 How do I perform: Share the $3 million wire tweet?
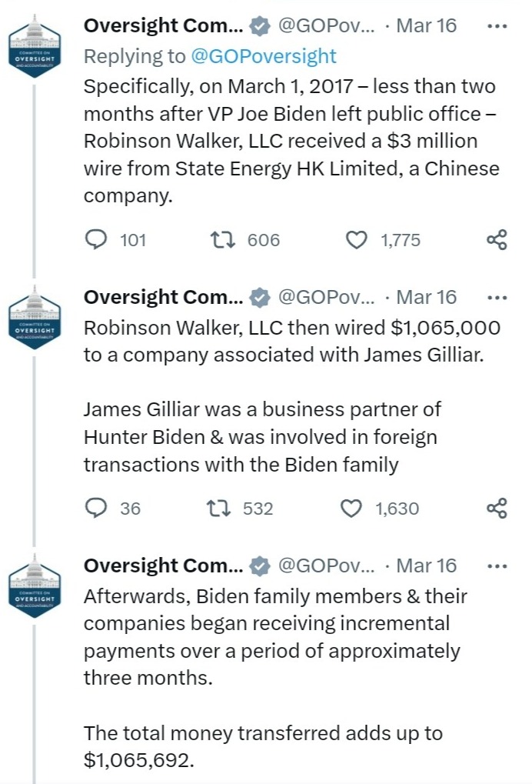pos(497,240)
